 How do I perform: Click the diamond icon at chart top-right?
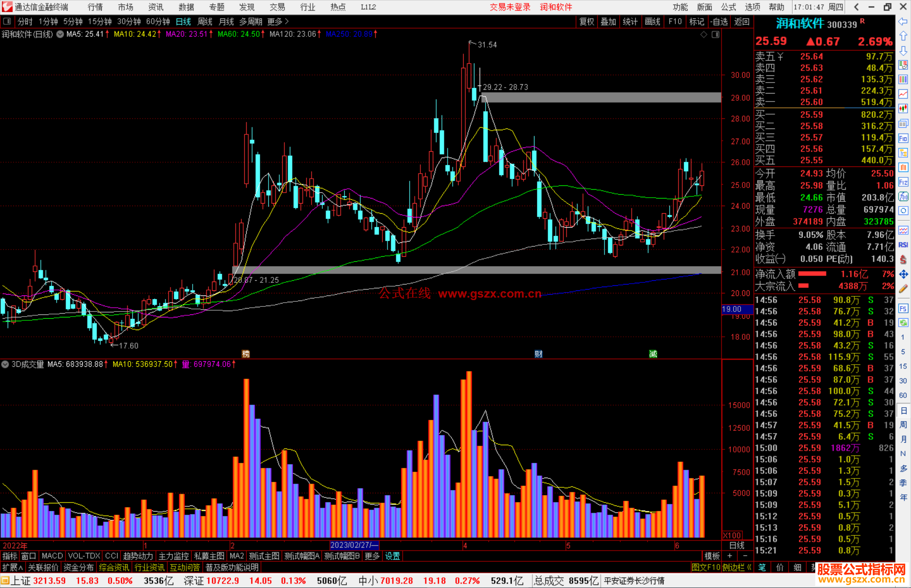(704, 35)
